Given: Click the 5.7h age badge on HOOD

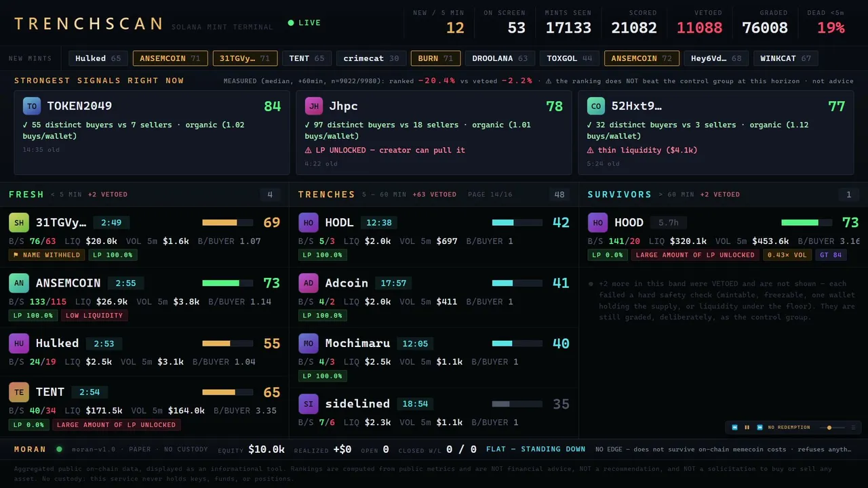Looking at the screenshot, I should [x=669, y=222].
